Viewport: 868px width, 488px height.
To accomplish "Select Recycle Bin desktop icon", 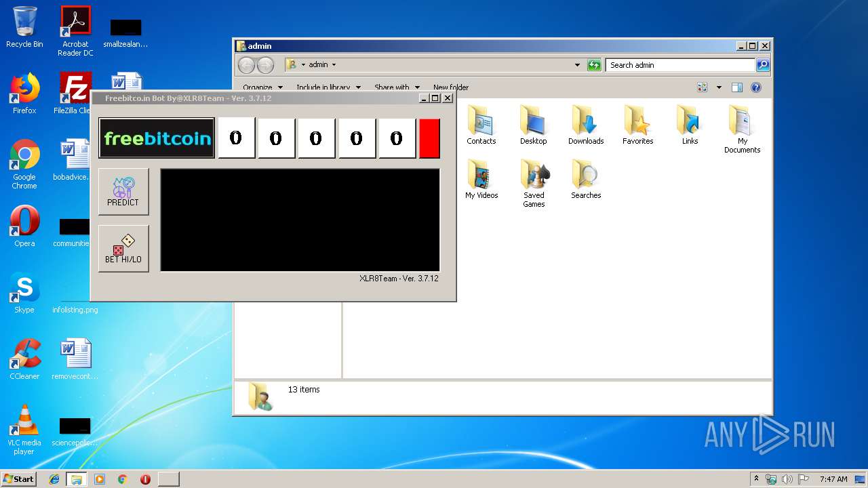I will pyautogui.click(x=24, y=27).
